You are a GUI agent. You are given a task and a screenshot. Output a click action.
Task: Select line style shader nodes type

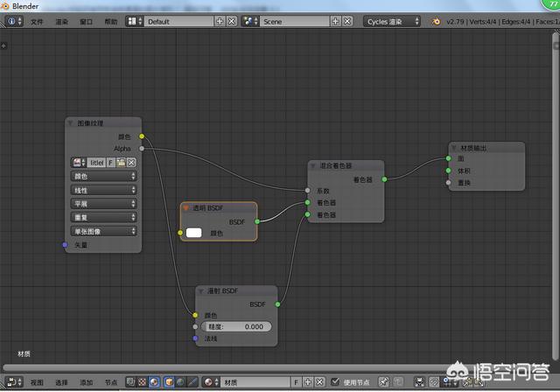[x=192, y=382]
